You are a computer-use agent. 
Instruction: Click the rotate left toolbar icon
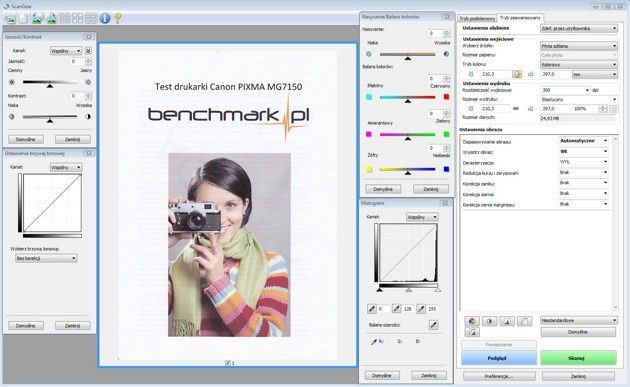(x=37, y=18)
